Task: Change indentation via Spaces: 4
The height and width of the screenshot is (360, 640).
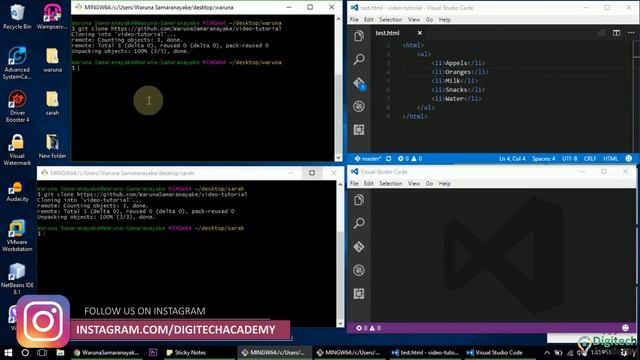Action: (x=544, y=158)
